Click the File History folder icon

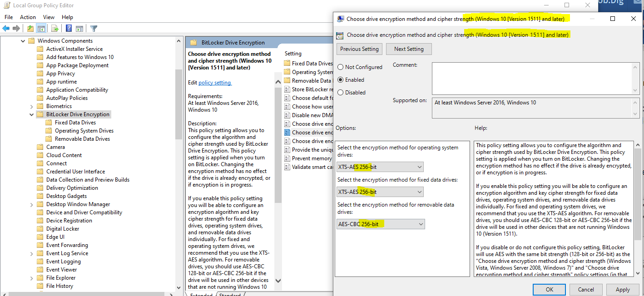coord(40,286)
